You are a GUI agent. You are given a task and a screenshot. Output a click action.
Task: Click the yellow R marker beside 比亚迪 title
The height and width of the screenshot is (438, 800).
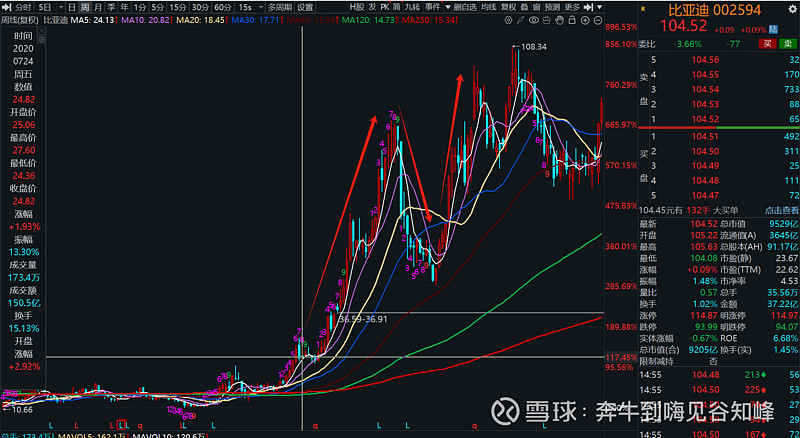pyautogui.click(x=643, y=9)
